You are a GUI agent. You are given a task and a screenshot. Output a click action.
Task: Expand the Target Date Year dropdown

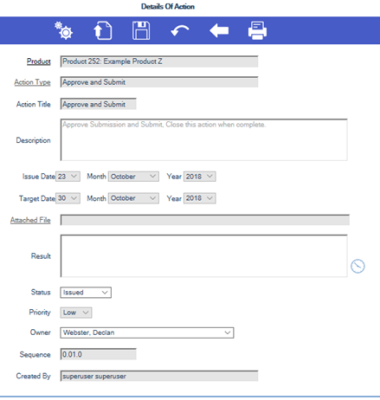199,198
